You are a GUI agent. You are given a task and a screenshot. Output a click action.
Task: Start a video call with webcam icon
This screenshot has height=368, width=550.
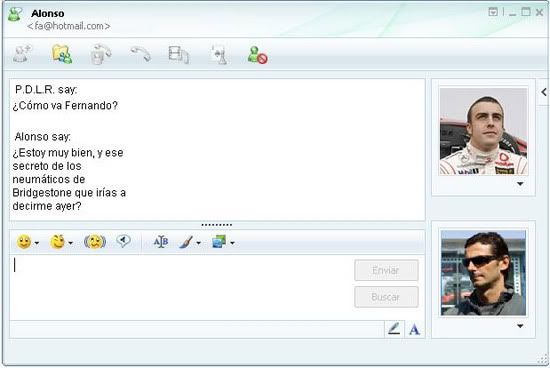101,54
